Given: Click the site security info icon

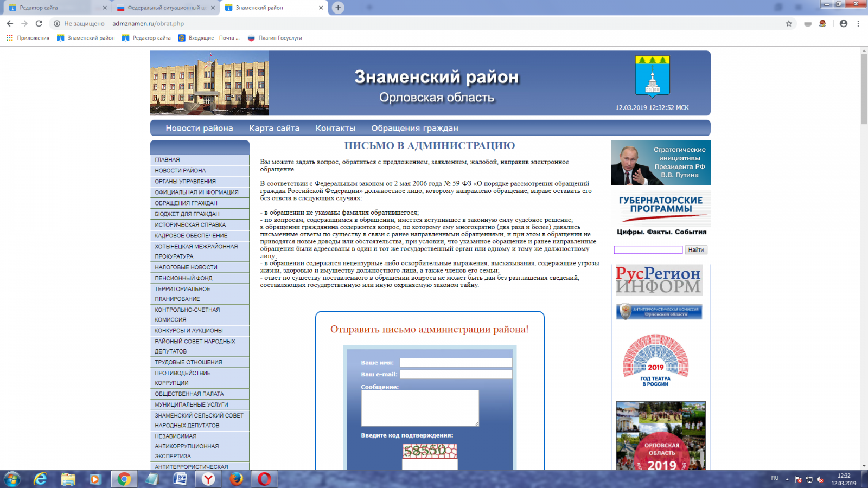Looking at the screenshot, I should 56,23.
